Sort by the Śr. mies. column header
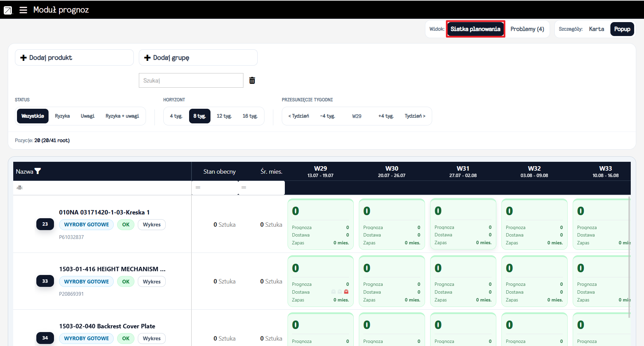This screenshot has width=644, height=346. 271,172
